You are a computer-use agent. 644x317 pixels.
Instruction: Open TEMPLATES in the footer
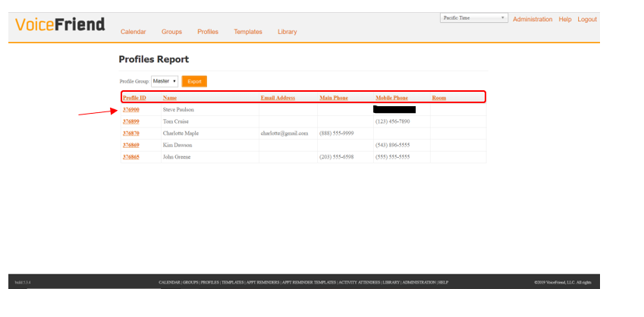(x=233, y=283)
